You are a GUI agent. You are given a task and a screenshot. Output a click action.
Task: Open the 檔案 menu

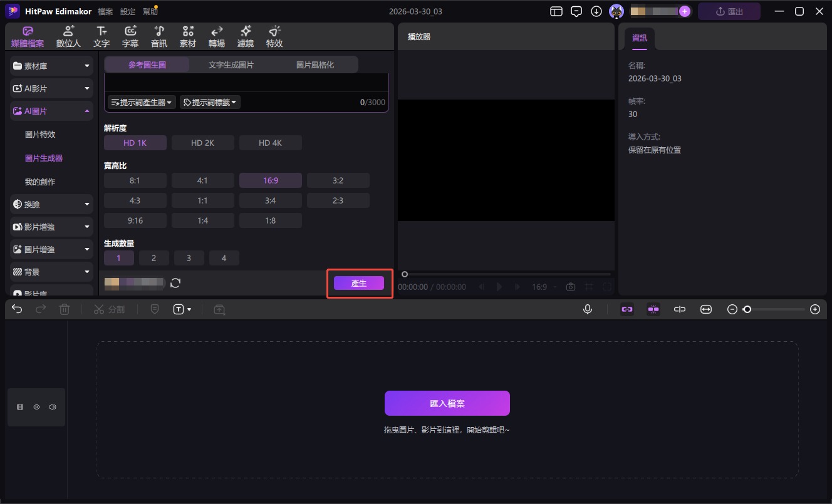106,11
